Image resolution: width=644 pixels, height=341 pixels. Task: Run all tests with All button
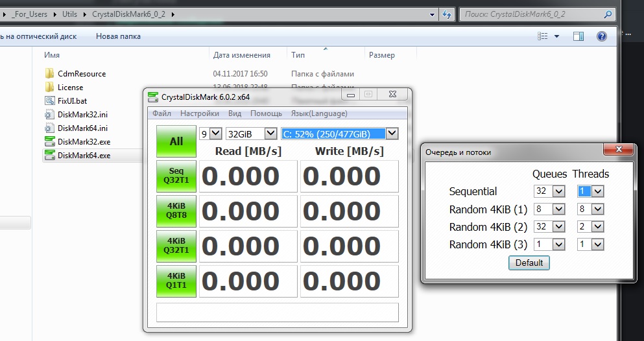click(176, 141)
